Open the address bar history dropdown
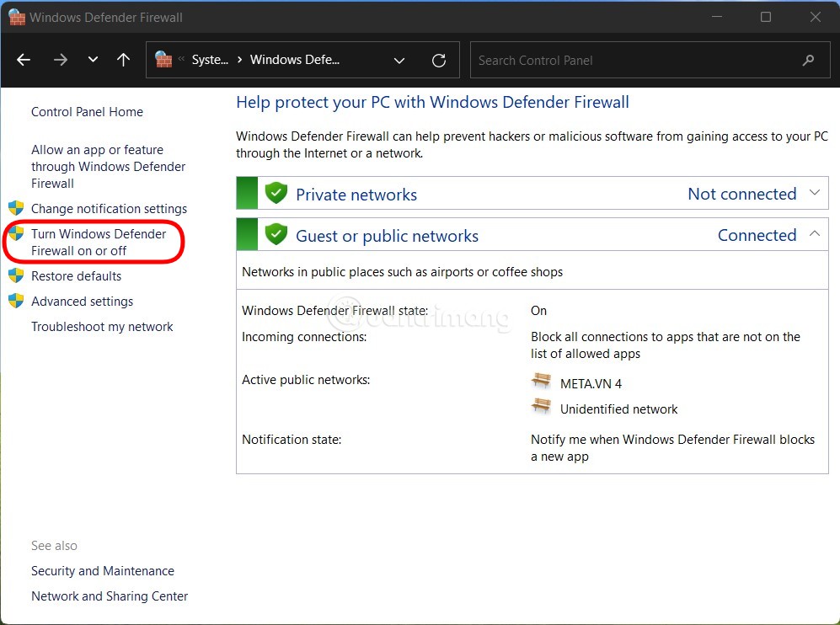The width and height of the screenshot is (840, 625). coord(399,60)
